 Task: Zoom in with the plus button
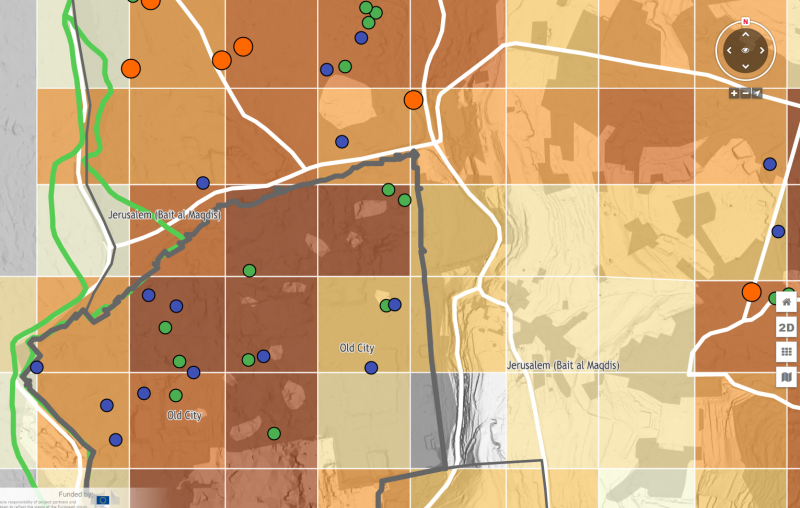coord(734,93)
